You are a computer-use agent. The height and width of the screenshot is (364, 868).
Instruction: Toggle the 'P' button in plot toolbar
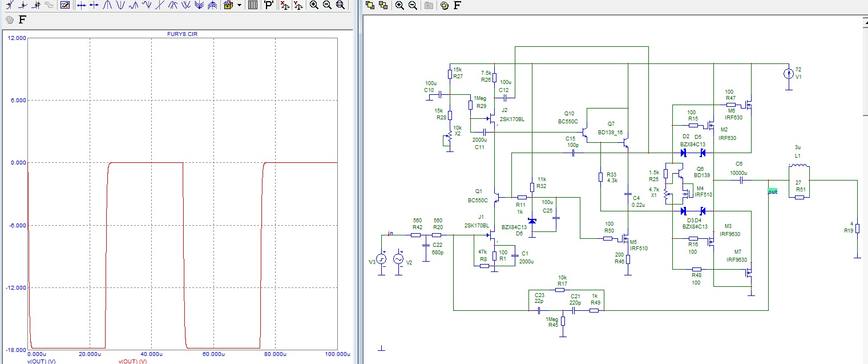click(x=269, y=5)
